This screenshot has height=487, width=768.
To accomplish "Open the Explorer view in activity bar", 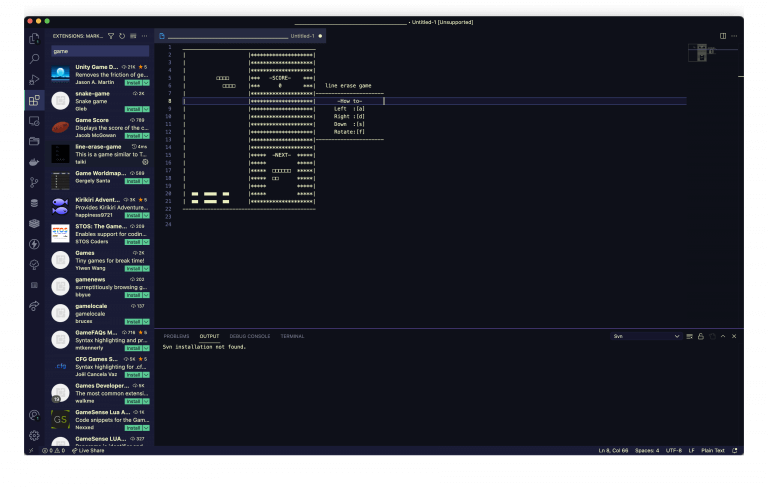I will tap(34, 38).
